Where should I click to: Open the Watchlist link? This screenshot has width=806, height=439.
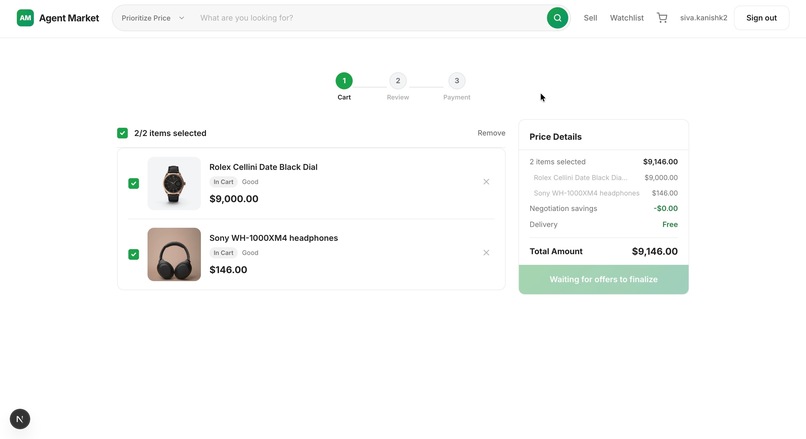[627, 18]
